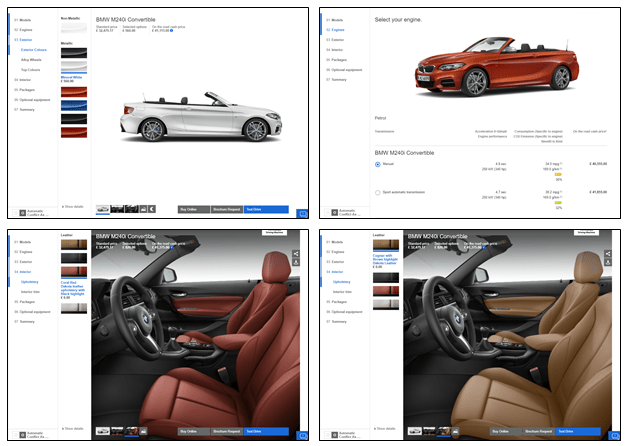Open Alloy Wheels submenu in white-car panel

(x=31, y=60)
